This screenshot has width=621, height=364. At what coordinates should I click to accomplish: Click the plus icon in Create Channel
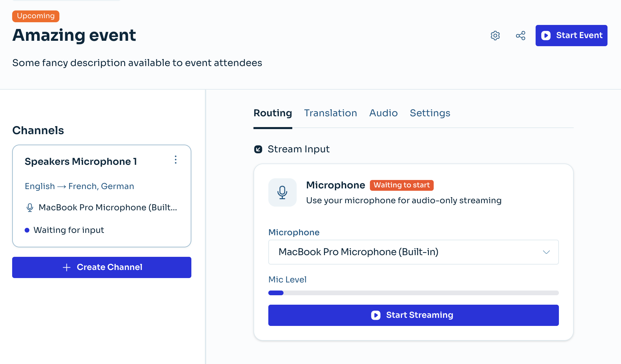[x=67, y=267]
